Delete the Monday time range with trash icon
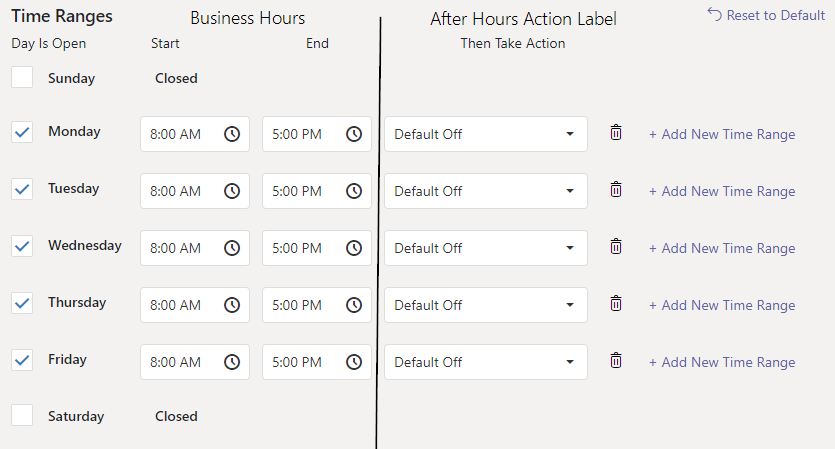 pyautogui.click(x=616, y=132)
